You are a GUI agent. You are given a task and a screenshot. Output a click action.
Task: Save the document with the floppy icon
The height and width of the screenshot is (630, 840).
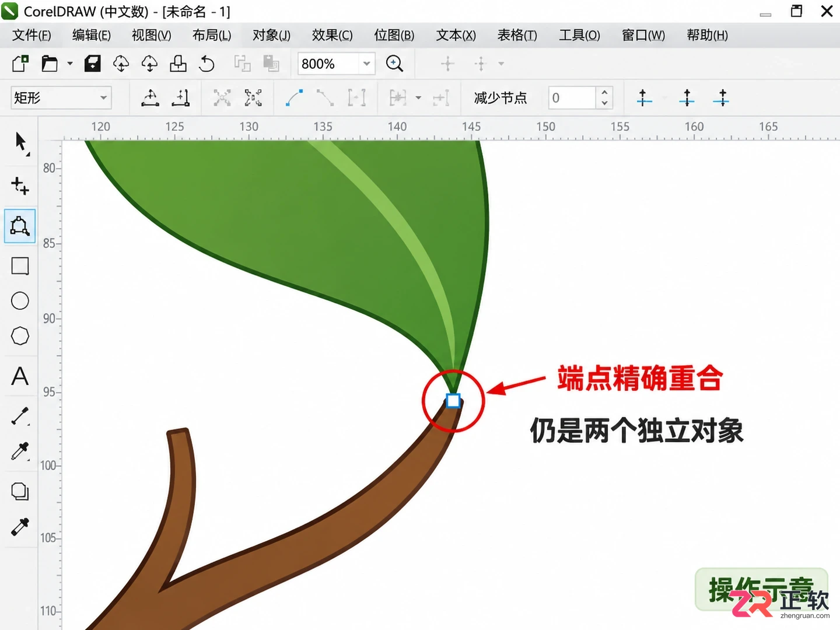[93, 63]
